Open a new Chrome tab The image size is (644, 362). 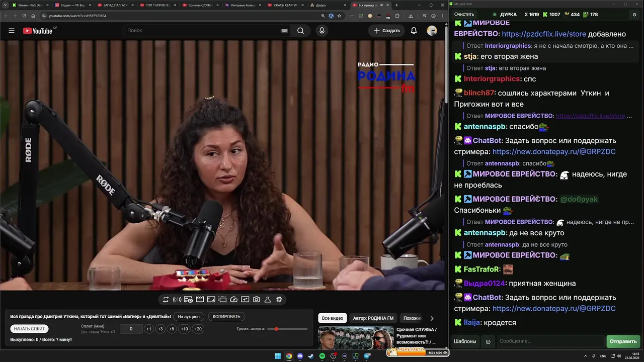tap(396, 5)
